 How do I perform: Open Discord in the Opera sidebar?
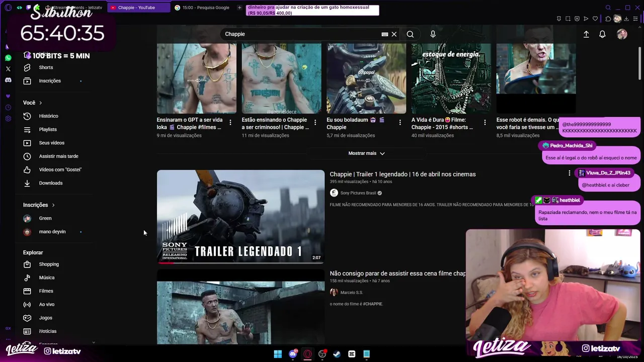(8, 80)
